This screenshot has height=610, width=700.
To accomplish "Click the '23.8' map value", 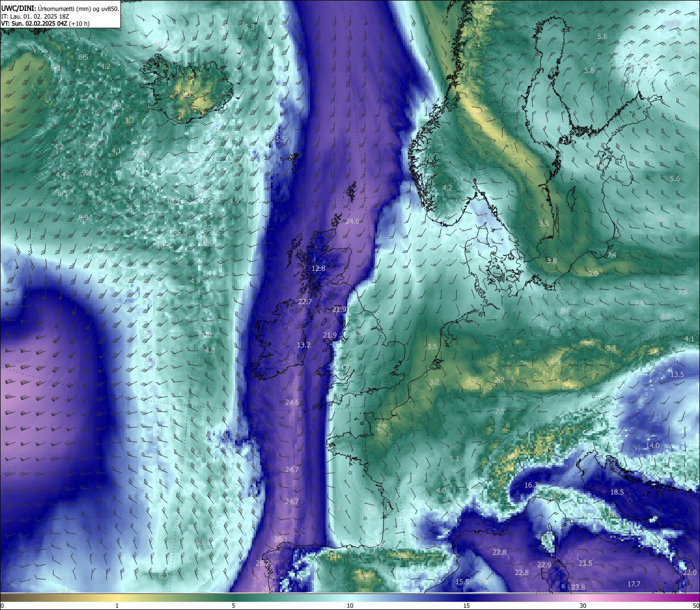I will pyautogui.click(x=578, y=588).
